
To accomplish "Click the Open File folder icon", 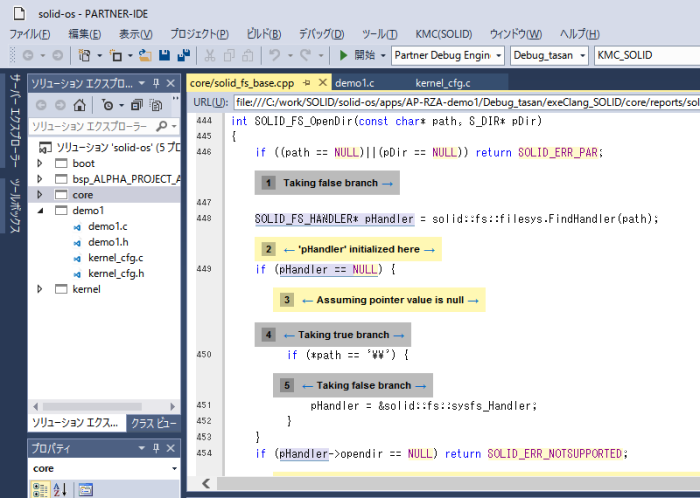I will click(146, 55).
